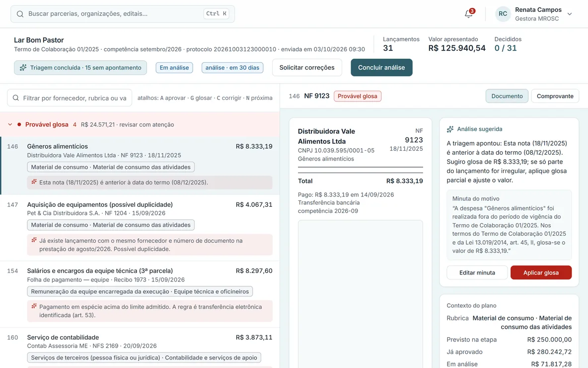Image resolution: width=588 pixels, height=368 pixels.
Task: Click rubrica tag on entry 146
Action: click(111, 167)
